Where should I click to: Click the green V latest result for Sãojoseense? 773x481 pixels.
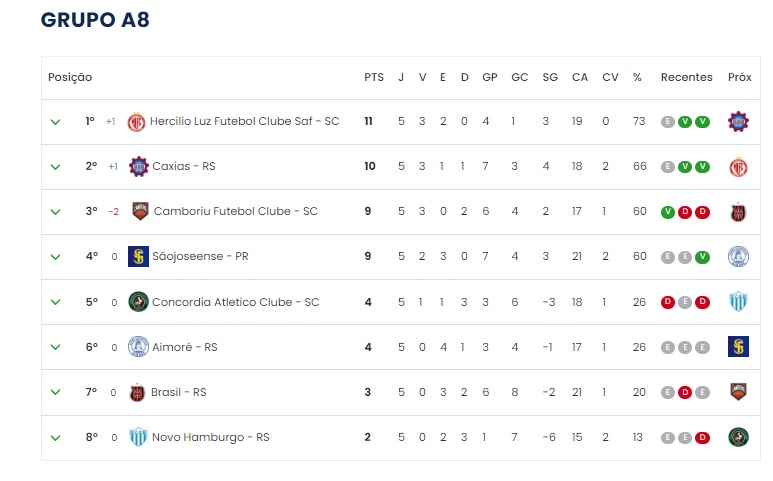703,257
